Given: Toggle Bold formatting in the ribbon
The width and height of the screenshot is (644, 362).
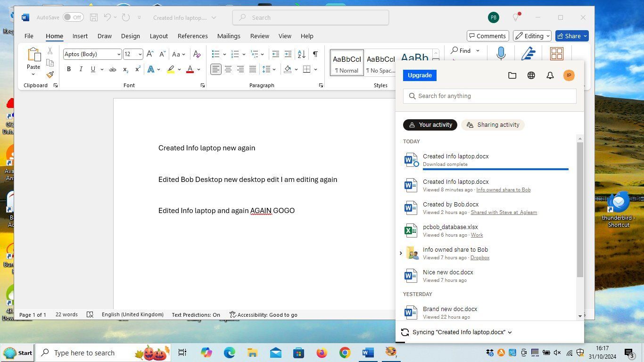Looking at the screenshot, I should point(69,69).
